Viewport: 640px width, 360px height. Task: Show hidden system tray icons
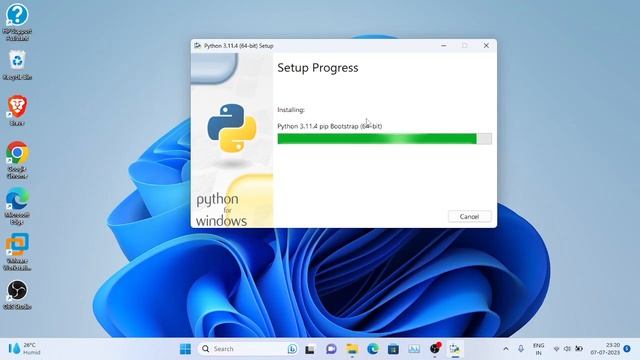(x=506, y=349)
